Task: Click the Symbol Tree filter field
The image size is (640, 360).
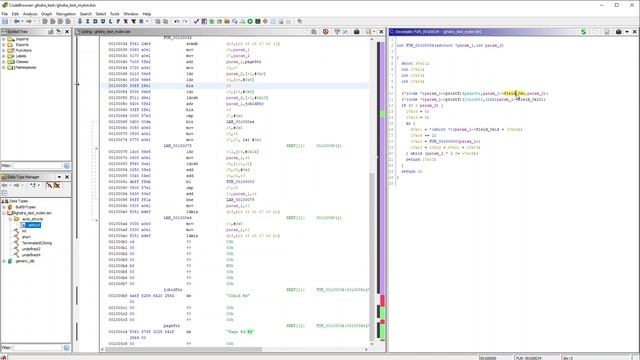Action: [38, 165]
